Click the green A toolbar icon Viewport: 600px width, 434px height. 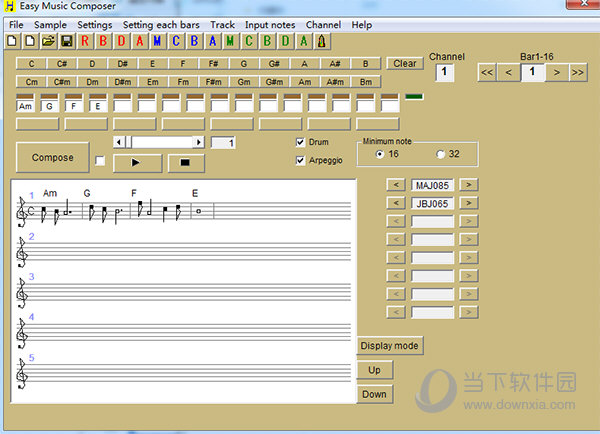click(304, 41)
